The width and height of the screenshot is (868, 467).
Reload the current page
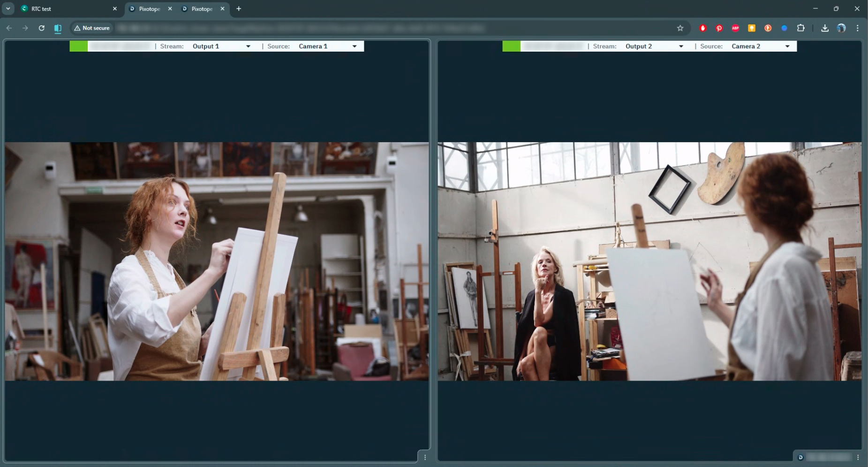41,28
